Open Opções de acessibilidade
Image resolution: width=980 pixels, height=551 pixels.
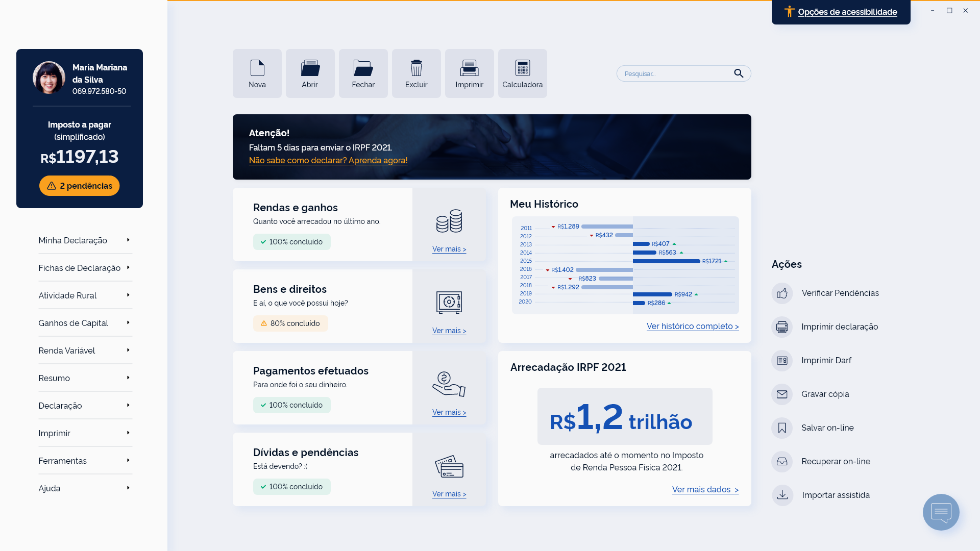[x=847, y=12]
